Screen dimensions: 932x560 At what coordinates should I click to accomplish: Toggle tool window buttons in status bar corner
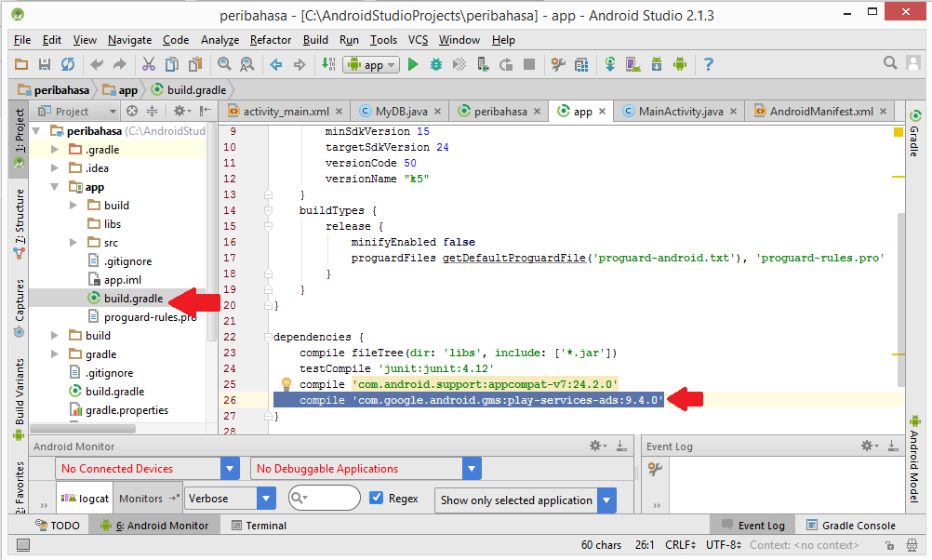23,544
